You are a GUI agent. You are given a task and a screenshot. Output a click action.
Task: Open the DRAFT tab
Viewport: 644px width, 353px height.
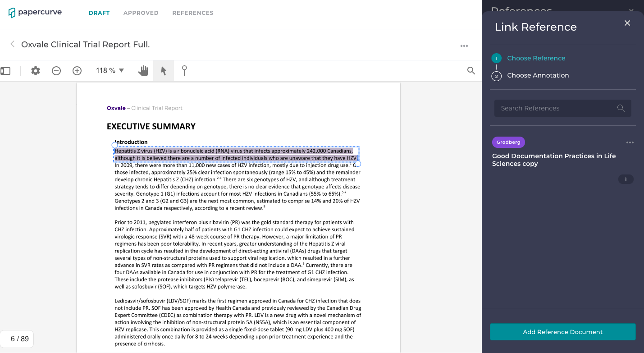tap(99, 13)
